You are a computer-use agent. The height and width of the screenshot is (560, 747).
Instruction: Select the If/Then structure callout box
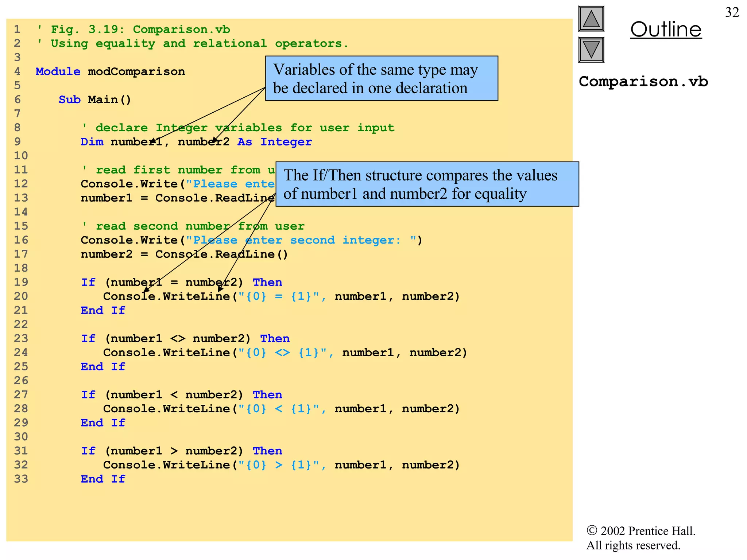click(x=427, y=184)
